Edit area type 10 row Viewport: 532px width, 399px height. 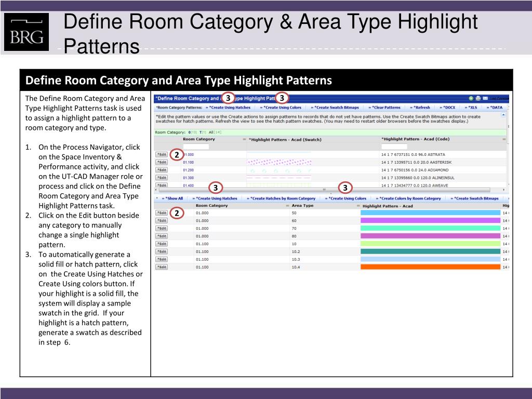[x=162, y=244]
